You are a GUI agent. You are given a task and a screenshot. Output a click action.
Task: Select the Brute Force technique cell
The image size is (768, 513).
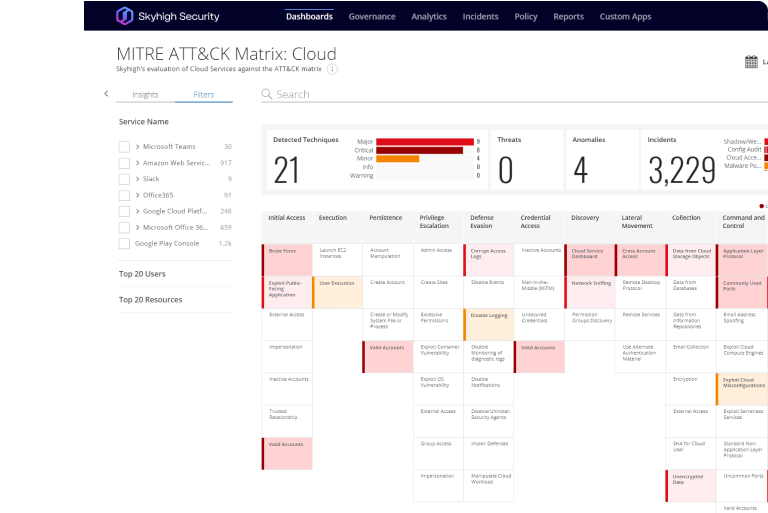point(287,260)
